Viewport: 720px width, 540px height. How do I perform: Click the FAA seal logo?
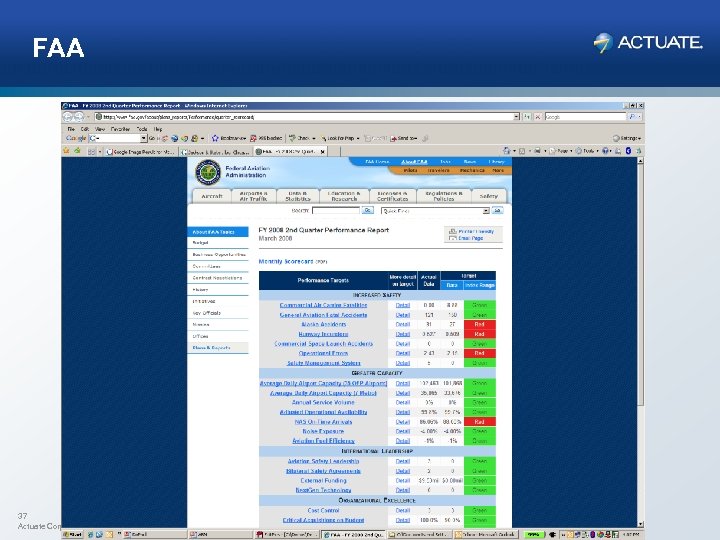click(208, 173)
